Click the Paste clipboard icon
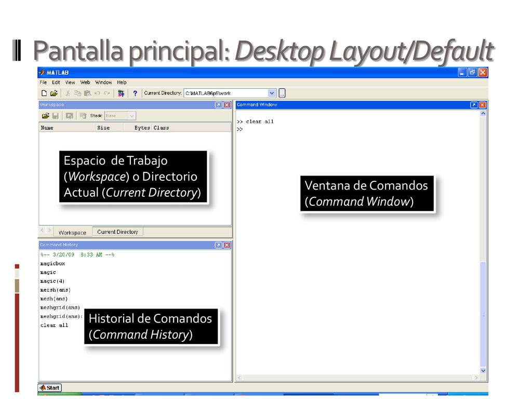The height and width of the screenshot is (399, 532). 87,93
